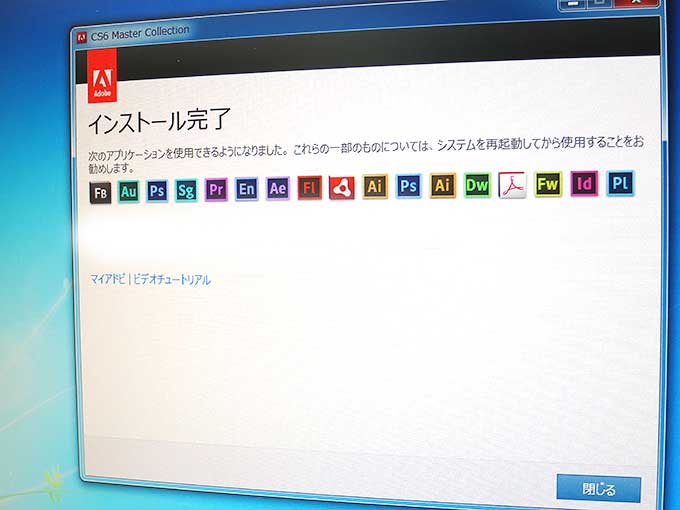
Task: Click the small Adobe icon in title bar
Action: (81, 38)
